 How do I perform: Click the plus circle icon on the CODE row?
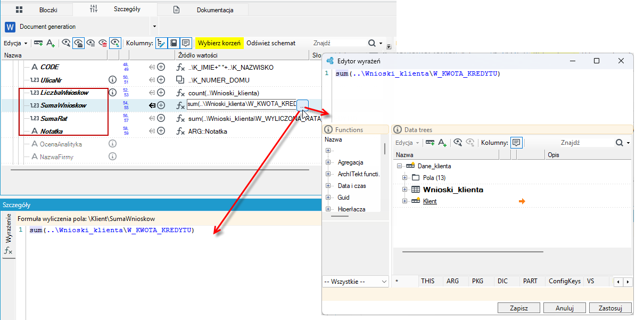pyautogui.click(x=161, y=67)
